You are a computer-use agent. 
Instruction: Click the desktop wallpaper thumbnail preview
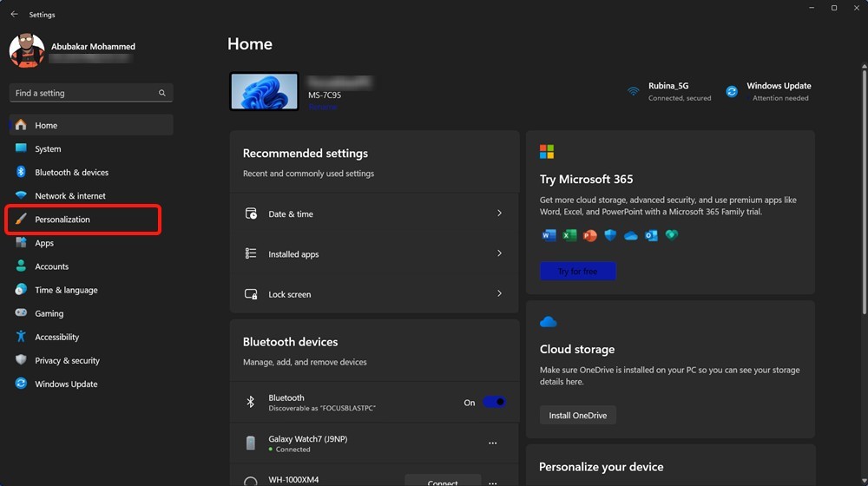pyautogui.click(x=264, y=91)
